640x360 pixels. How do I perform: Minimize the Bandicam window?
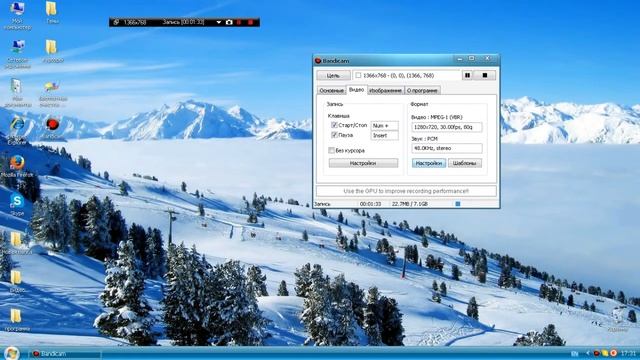pos(460,60)
